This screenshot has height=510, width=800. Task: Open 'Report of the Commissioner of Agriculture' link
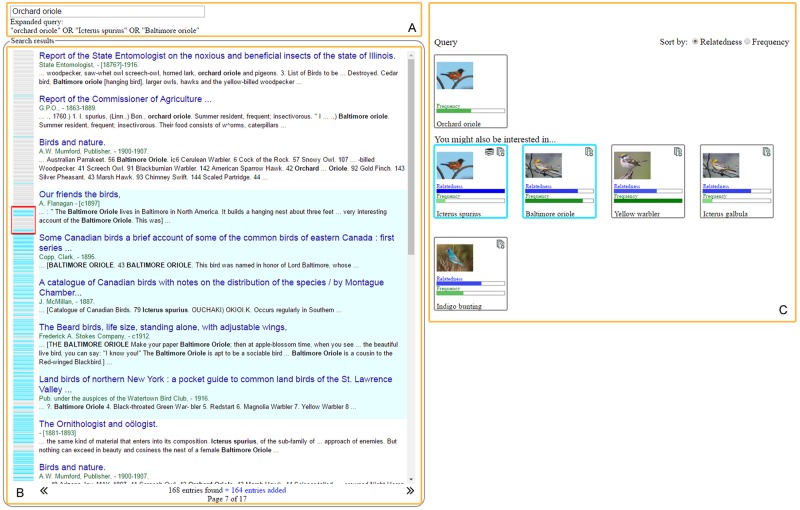125,99
